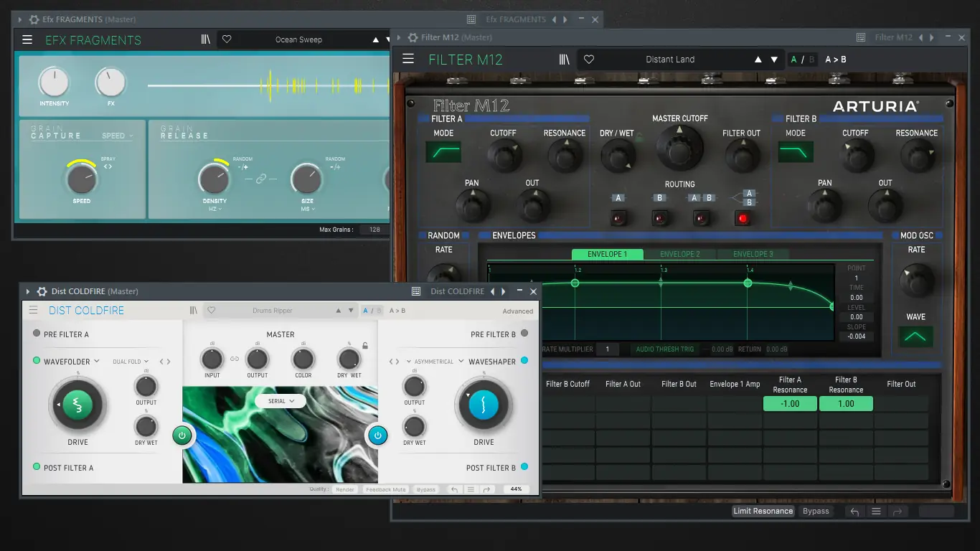
Task: Open the Asymmetrical mode dropdown
Action: pyautogui.click(x=430, y=362)
